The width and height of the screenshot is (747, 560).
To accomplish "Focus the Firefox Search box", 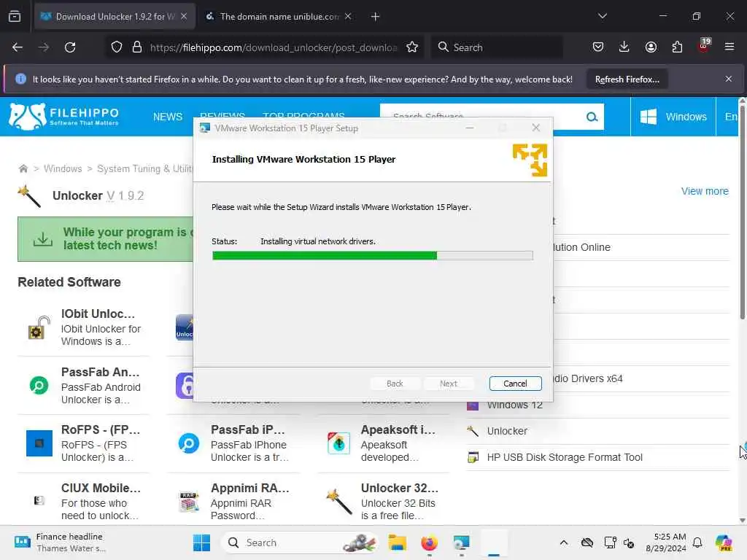I will coord(497,47).
